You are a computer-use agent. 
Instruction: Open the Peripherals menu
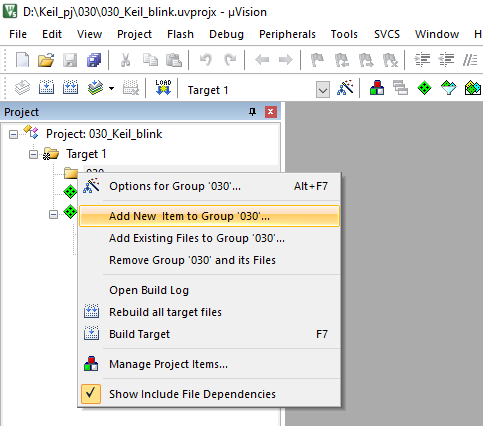tap(287, 34)
